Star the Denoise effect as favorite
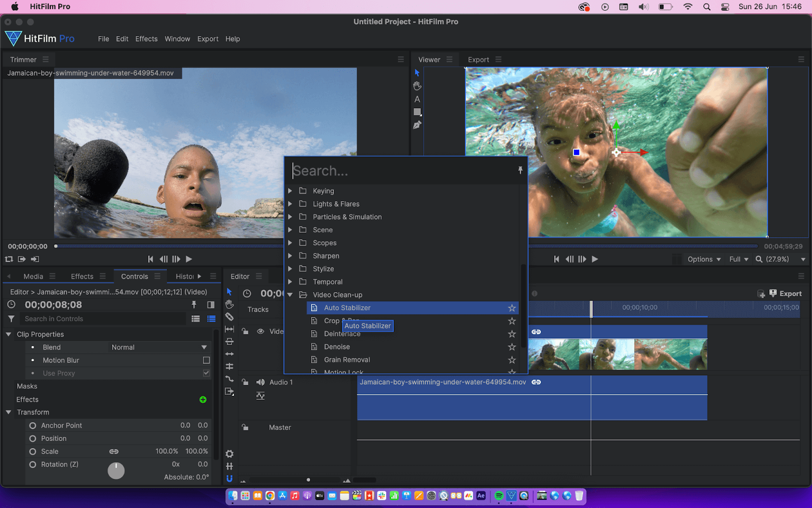The image size is (812, 508). [x=512, y=347]
